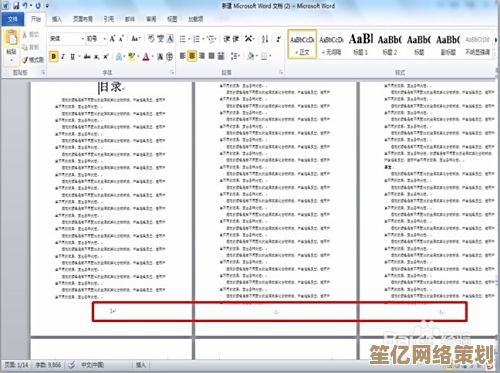Image resolution: width=500 pixels, height=373 pixels.
Task: Open the font size dropdown
Action: pos(104,39)
